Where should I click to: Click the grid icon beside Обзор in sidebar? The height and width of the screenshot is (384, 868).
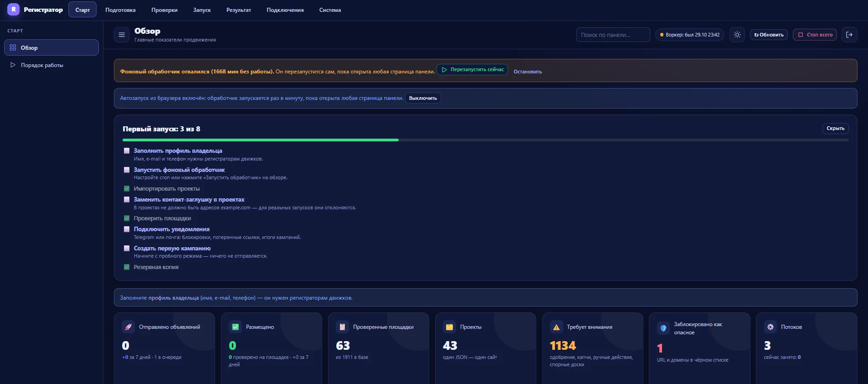[13, 47]
